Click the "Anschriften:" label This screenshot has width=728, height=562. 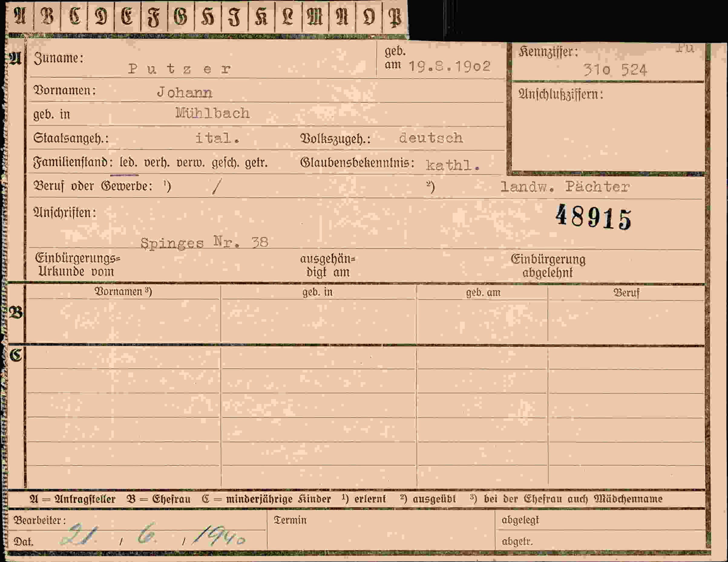65,213
